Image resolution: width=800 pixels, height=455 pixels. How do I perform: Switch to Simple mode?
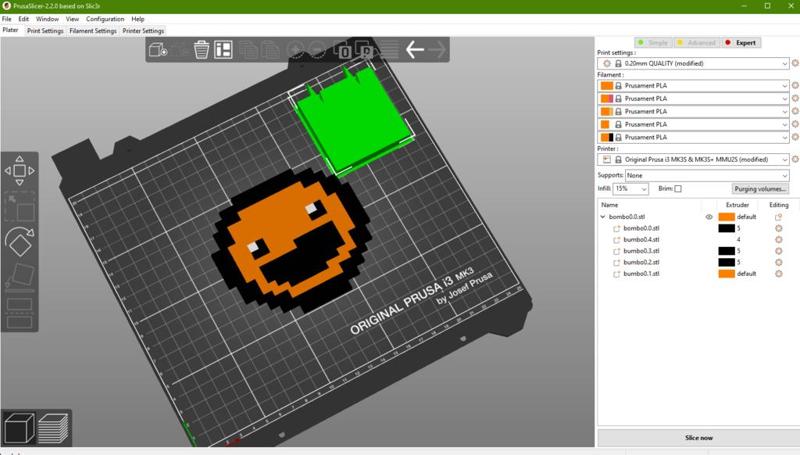click(653, 43)
